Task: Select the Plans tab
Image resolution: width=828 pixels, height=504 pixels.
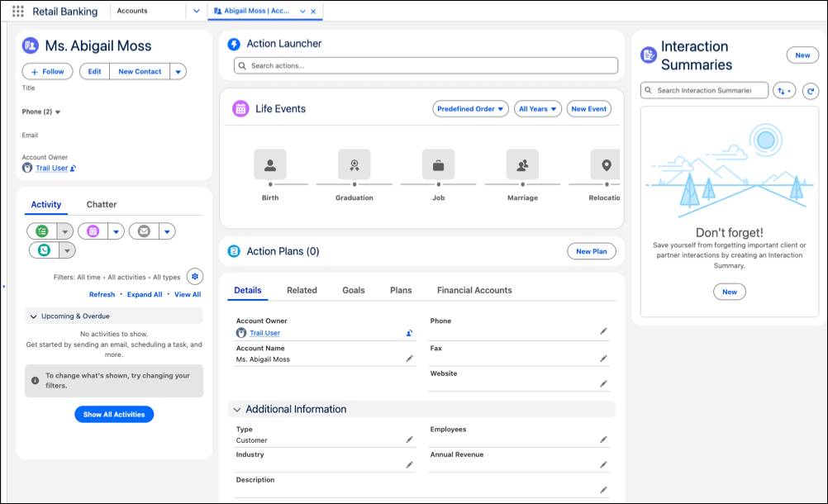Action: pos(401,290)
